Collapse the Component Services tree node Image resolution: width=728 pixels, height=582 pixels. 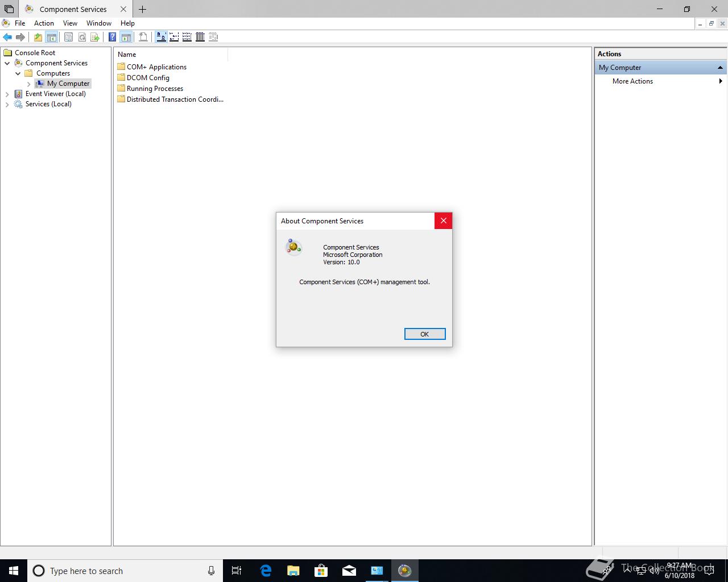coord(7,63)
